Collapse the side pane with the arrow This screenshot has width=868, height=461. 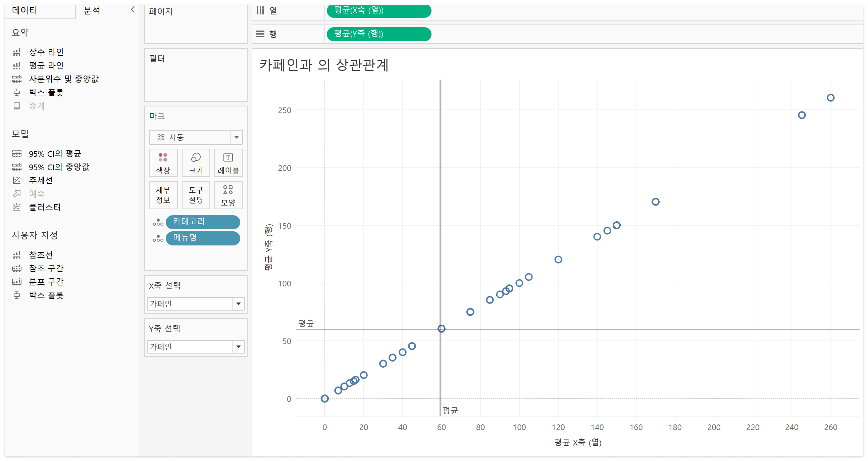[x=133, y=9]
